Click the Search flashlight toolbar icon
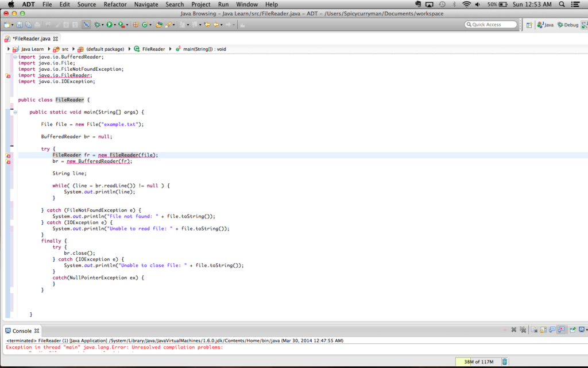 (x=168, y=25)
